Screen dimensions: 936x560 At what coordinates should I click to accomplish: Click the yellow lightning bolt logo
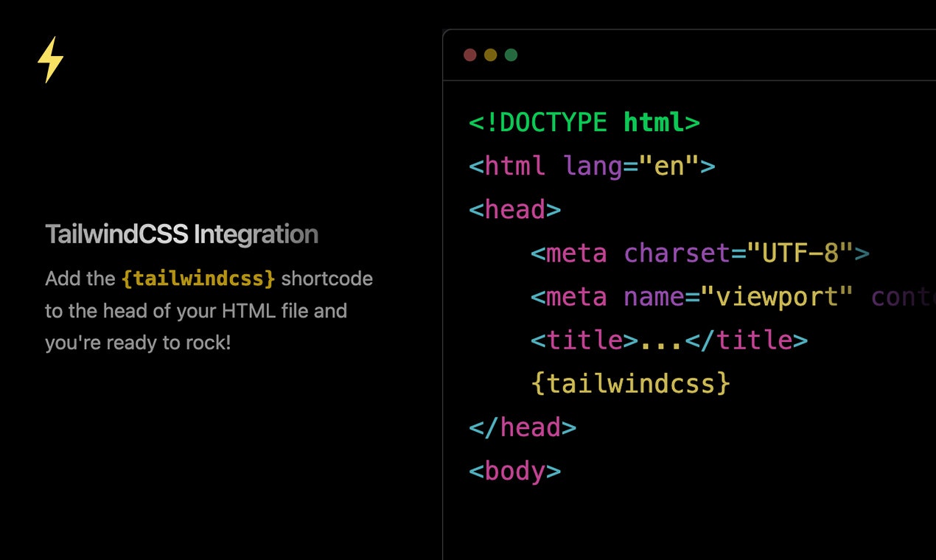pyautogui.click(x=50, y=60)
